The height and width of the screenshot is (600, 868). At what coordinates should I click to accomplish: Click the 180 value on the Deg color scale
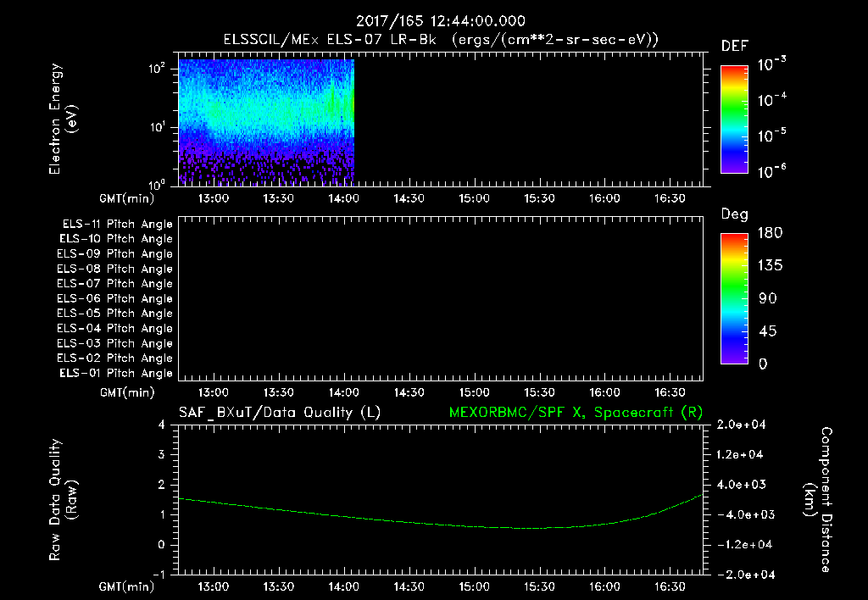coord(770,233)
